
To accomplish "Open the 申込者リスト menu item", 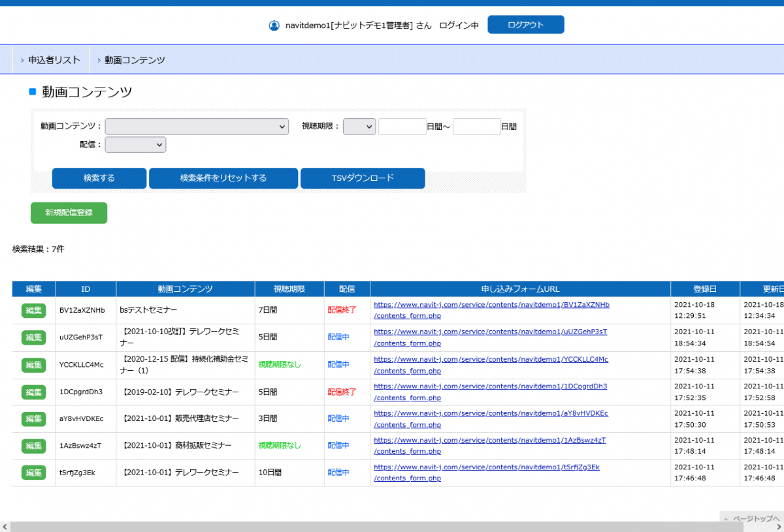I will 54,60.
